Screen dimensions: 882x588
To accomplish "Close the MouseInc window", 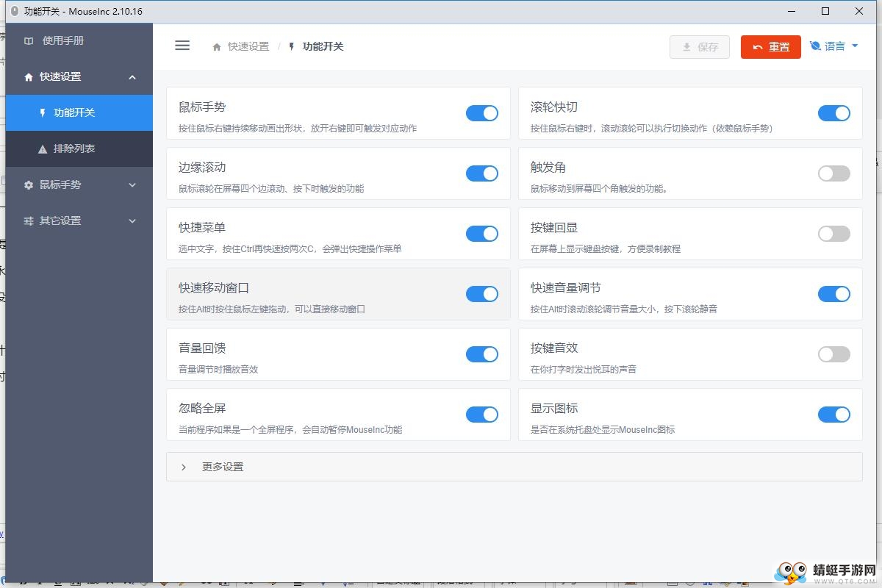I will (x=859, y=11).
